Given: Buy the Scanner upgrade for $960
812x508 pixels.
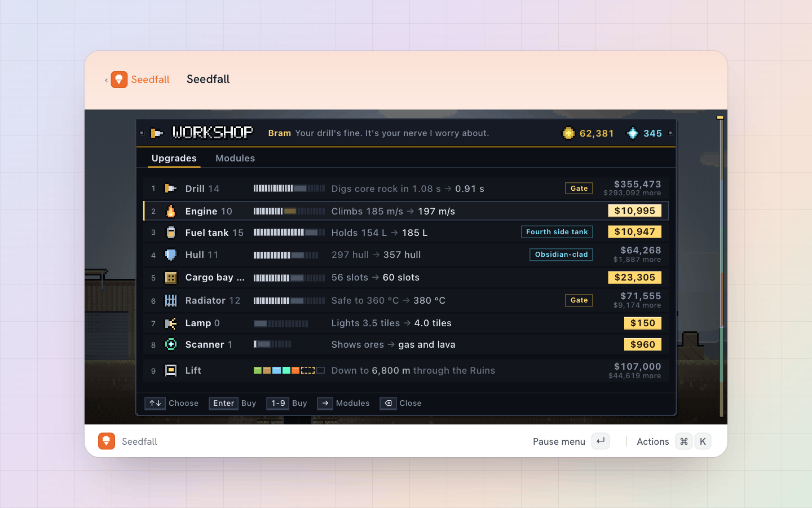Looking at the screenshot, I should coord(643,345).
